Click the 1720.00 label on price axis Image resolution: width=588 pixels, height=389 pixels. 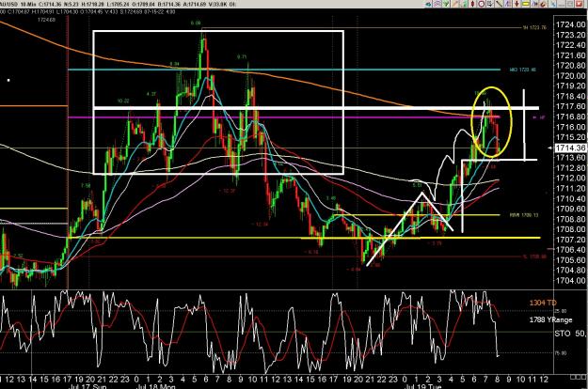point(570,75)
